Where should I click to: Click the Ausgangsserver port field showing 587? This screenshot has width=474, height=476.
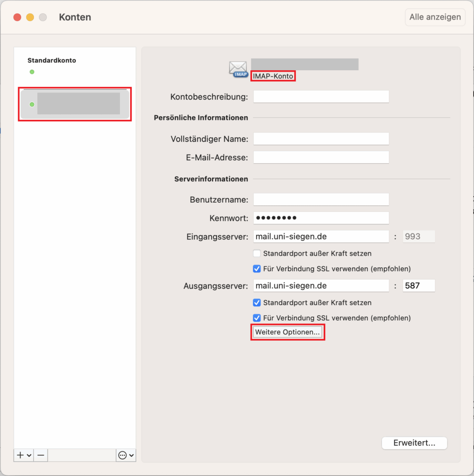419,286
